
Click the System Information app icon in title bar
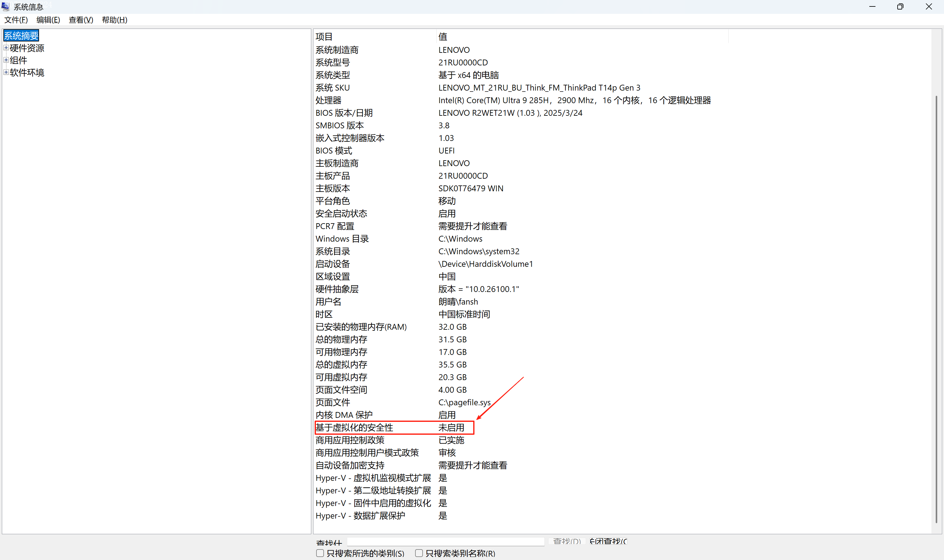click(6, 6)
